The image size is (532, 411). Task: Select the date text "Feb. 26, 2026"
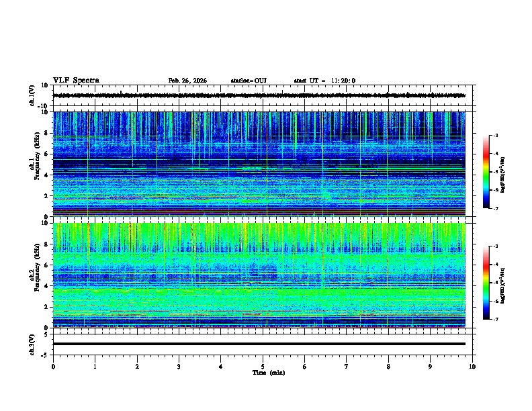click(x=187, y=81)
